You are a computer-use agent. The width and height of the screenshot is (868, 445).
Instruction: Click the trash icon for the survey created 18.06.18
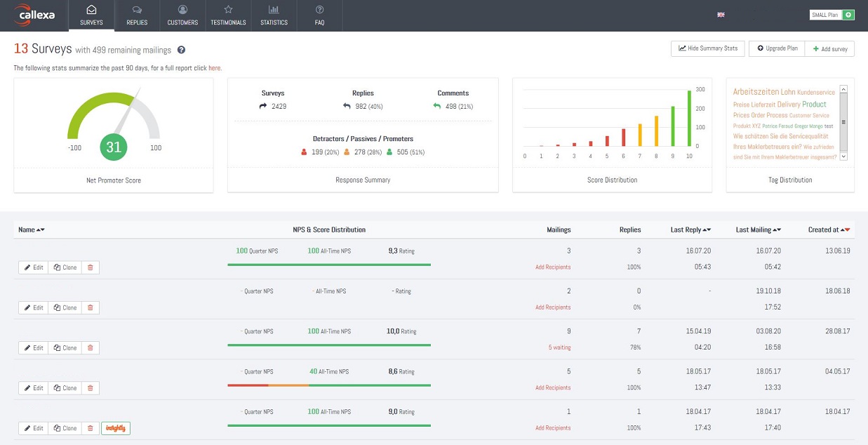point(91,307)
